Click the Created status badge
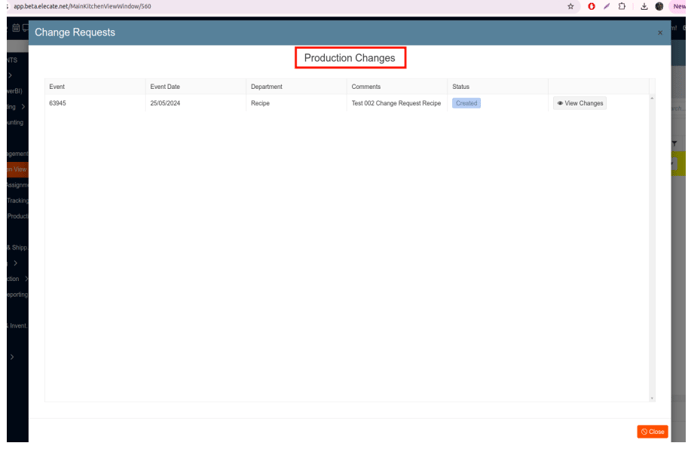The height and width of the screenshot is (449, 688). (466, 103)
